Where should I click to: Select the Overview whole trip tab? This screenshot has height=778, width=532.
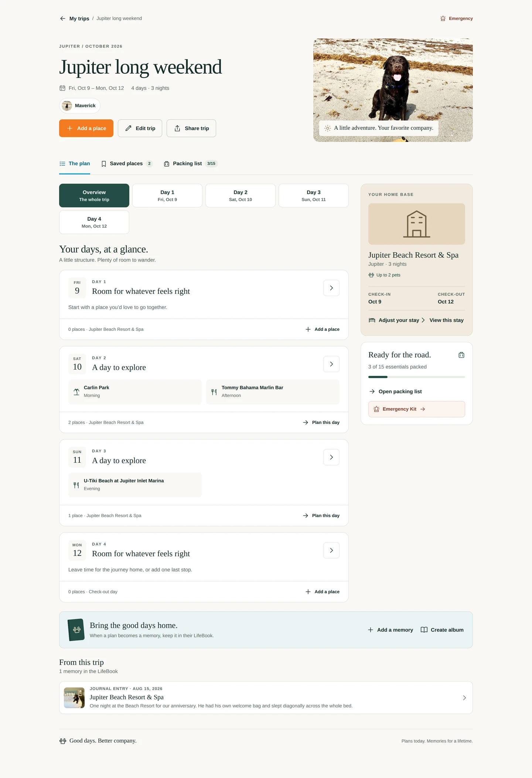coord(94,196)
